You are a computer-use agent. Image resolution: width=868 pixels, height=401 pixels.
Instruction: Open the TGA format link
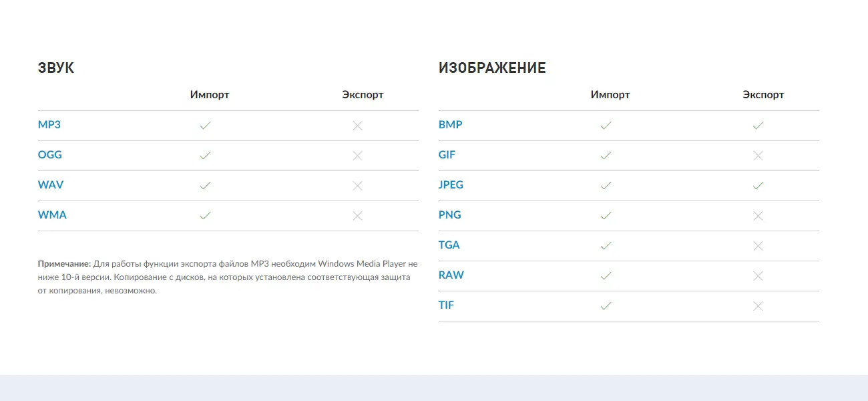(x=449, y=245)
